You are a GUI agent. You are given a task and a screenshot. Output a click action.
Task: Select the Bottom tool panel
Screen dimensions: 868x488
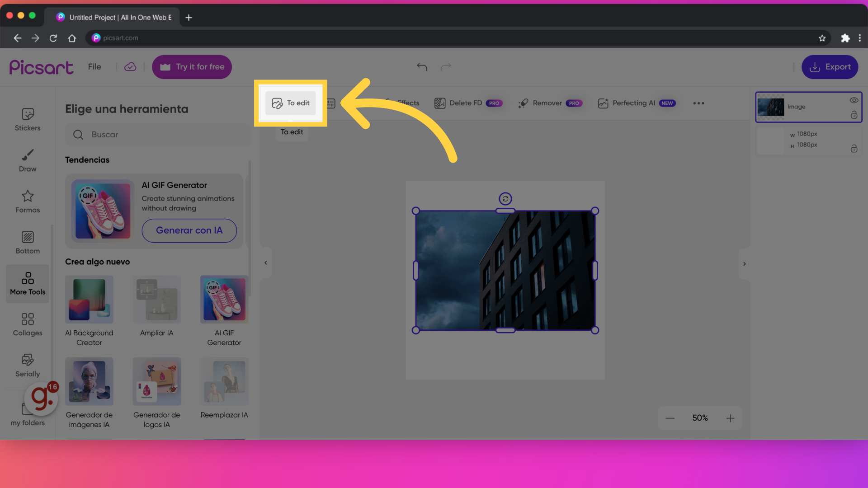[x=28, y=242]
